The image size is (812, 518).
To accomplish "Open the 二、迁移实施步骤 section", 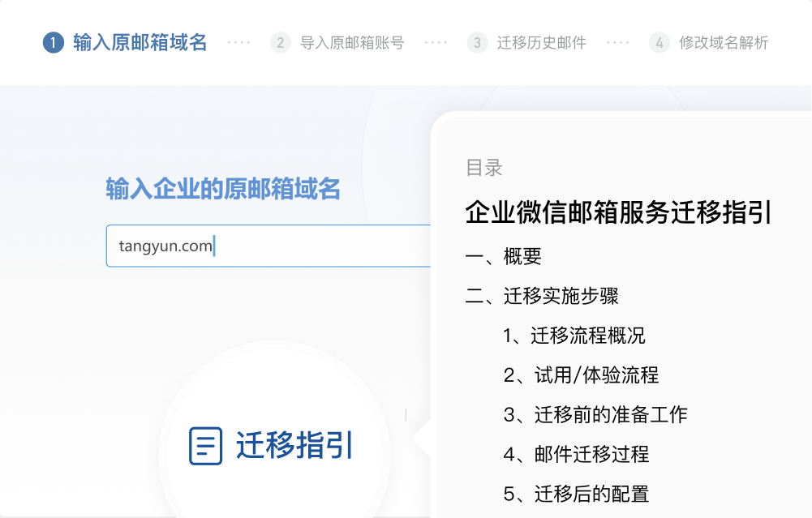I will [x=542, y=296].
